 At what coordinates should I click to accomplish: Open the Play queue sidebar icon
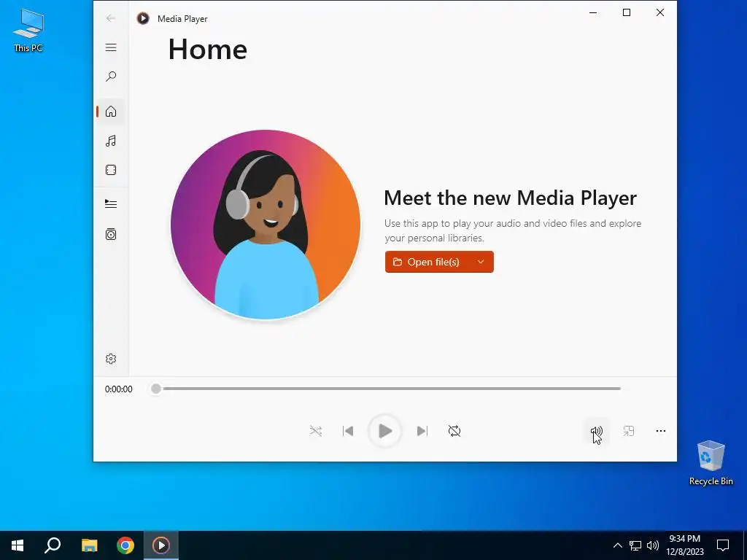click(x=111, y=204)
